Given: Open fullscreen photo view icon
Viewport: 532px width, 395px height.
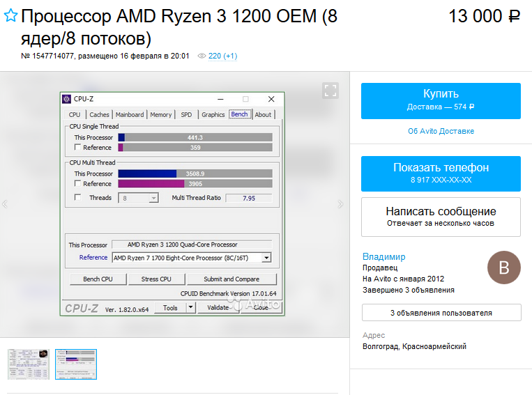Looking at the screenshot, I should (330, 91).
